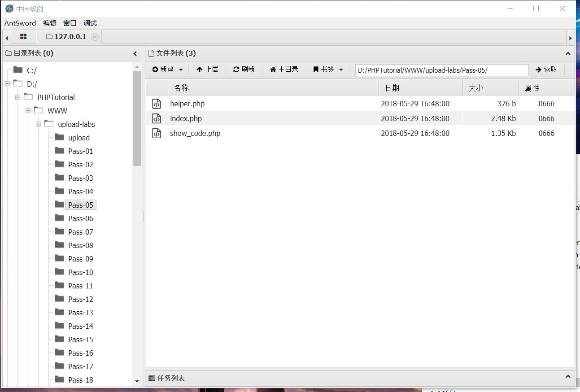Viewport: 580px width, 392px height.
Task: Select the WWW folder label
Action: pyautogui.click(x=57, y=111)
